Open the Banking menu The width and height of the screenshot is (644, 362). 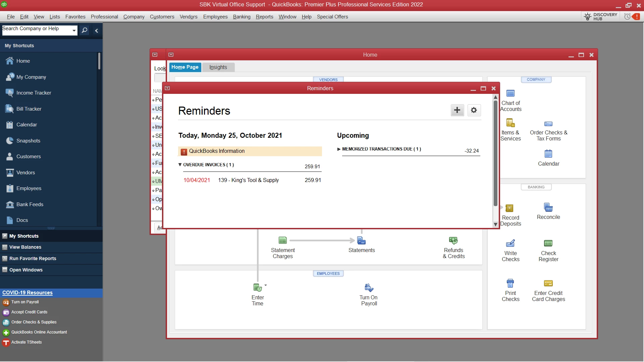241,17
